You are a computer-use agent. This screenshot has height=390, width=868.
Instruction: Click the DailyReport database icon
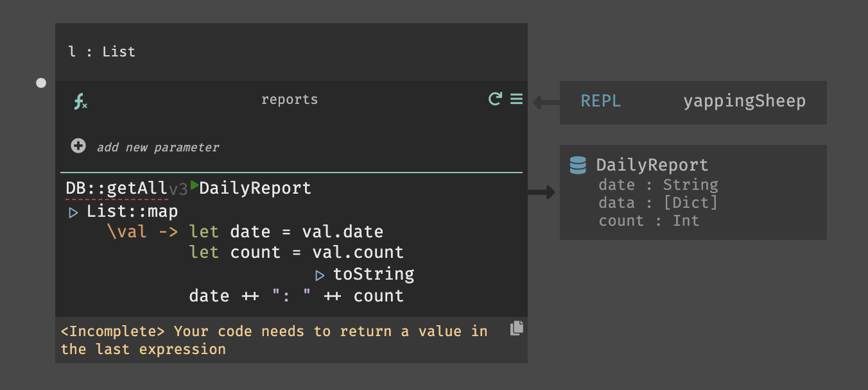click(578, 165)
